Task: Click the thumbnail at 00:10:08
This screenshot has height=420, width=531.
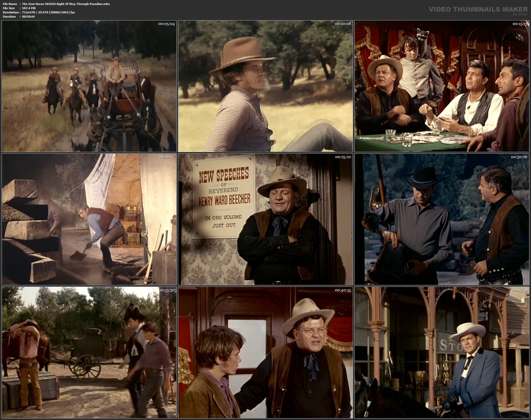Action: click(x=265, y=86)
